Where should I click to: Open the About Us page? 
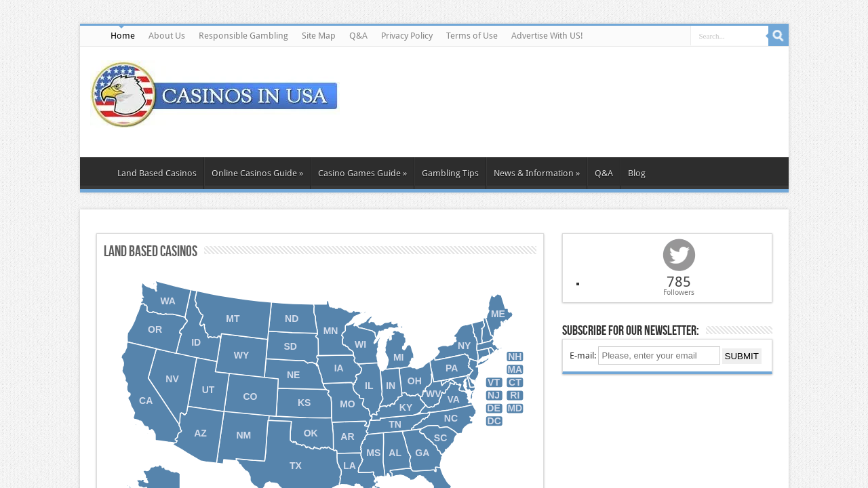click(x=167, y=36)
